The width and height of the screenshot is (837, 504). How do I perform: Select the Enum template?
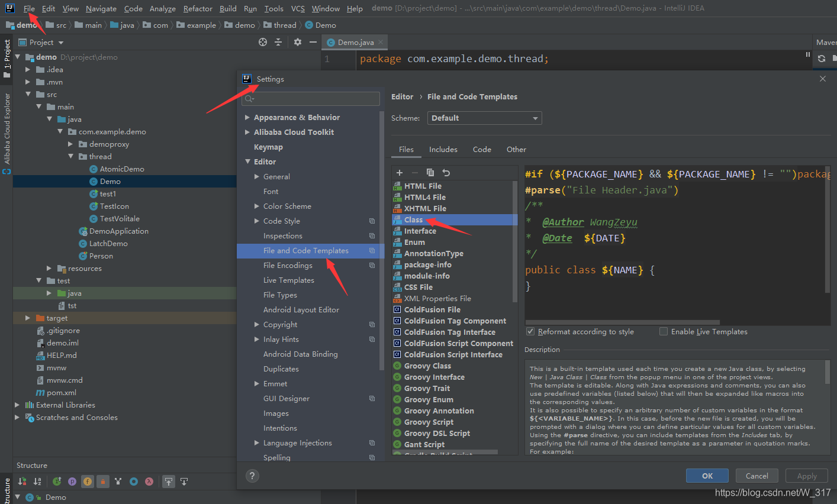coord(414,243)
